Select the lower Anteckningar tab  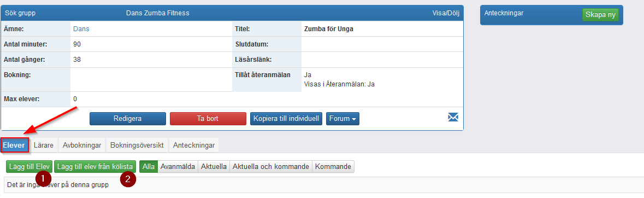click(x=194, y=145)
